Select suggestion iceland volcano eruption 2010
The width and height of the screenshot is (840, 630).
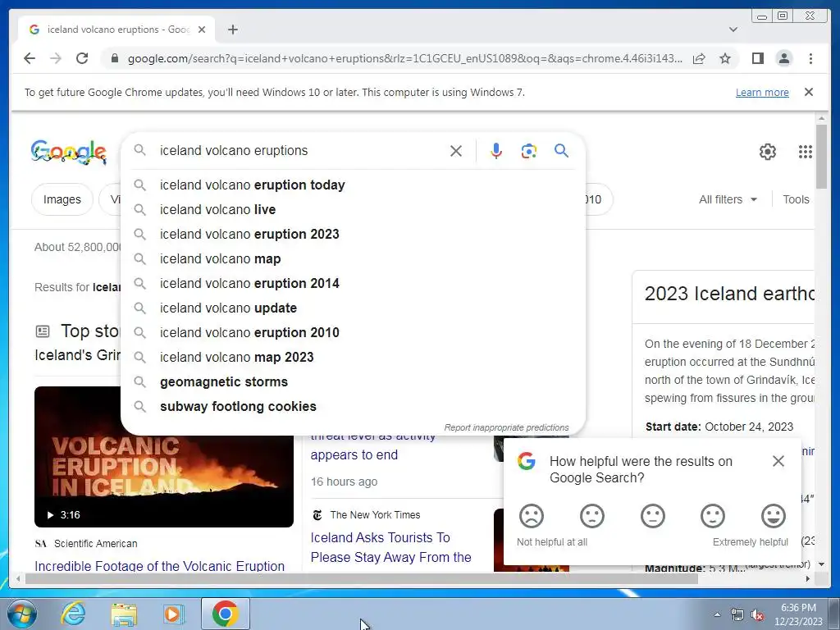353,333
